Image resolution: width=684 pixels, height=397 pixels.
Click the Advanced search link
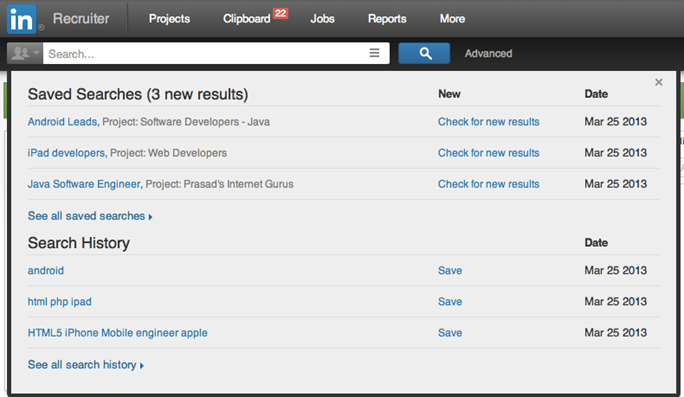[488, 53]
